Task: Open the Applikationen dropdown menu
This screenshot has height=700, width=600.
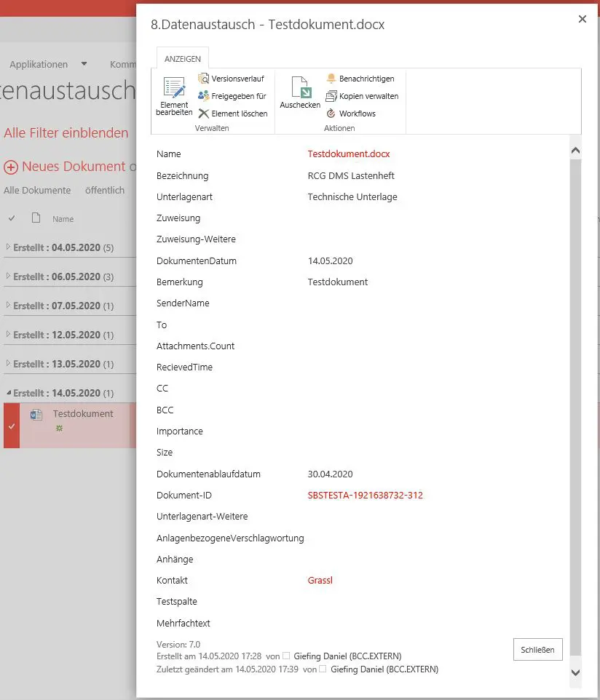Action: [x=82, y=64]
